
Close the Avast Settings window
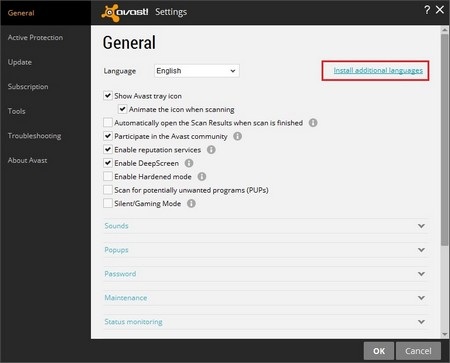pyautogui.click(x=440, y=10)
